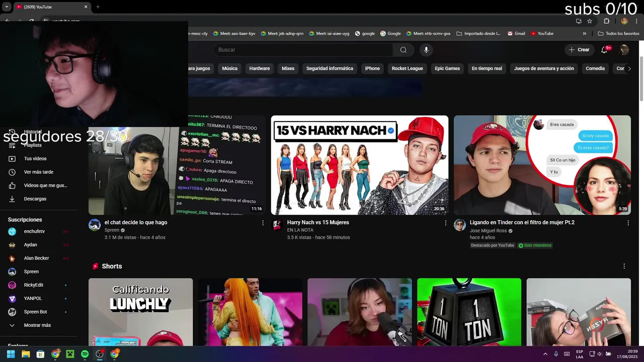Viewport: 644px width, 362px height.
Task: Open Gmail bookmark
Action: coord(516,34)
